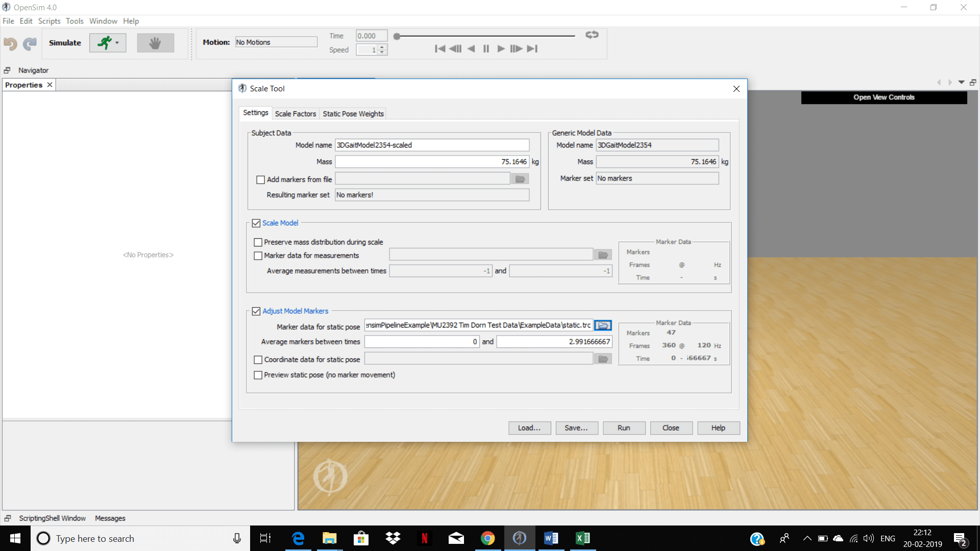Click Open View Controls bar
Image resolution: width=980 pixels, height=551 pixels.
[x=884, y=97]
